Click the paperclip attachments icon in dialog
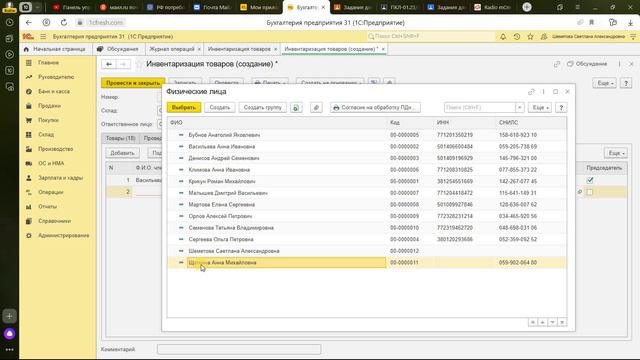Viewport: 640px width, 360px height. tap(316, 108)
